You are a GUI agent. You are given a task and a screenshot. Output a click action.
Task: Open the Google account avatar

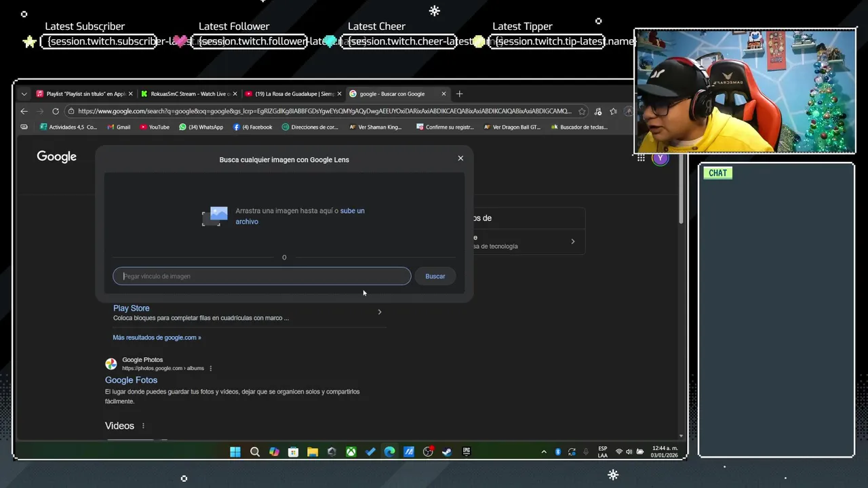click(x=660, y=158)
